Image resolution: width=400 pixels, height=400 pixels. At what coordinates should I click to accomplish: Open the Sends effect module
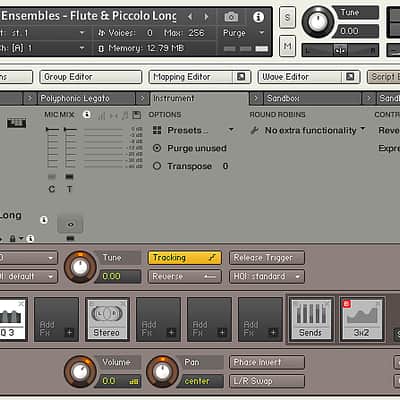click(311, 319)
